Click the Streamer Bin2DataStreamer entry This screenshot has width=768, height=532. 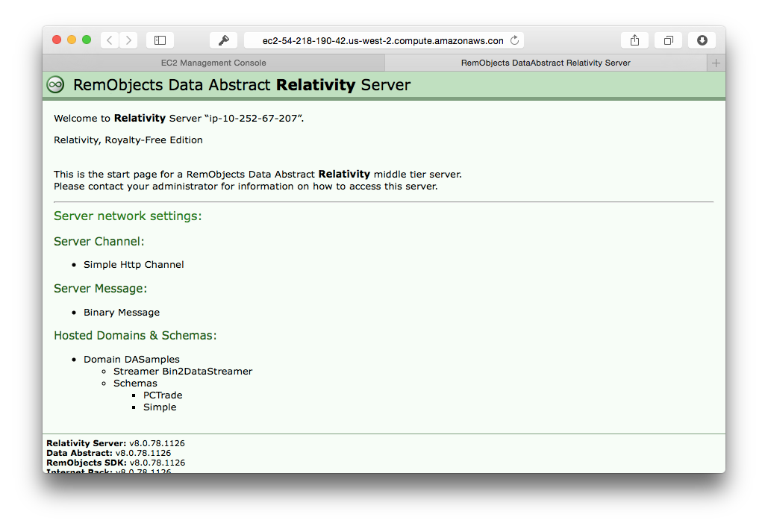click(183, 372)
